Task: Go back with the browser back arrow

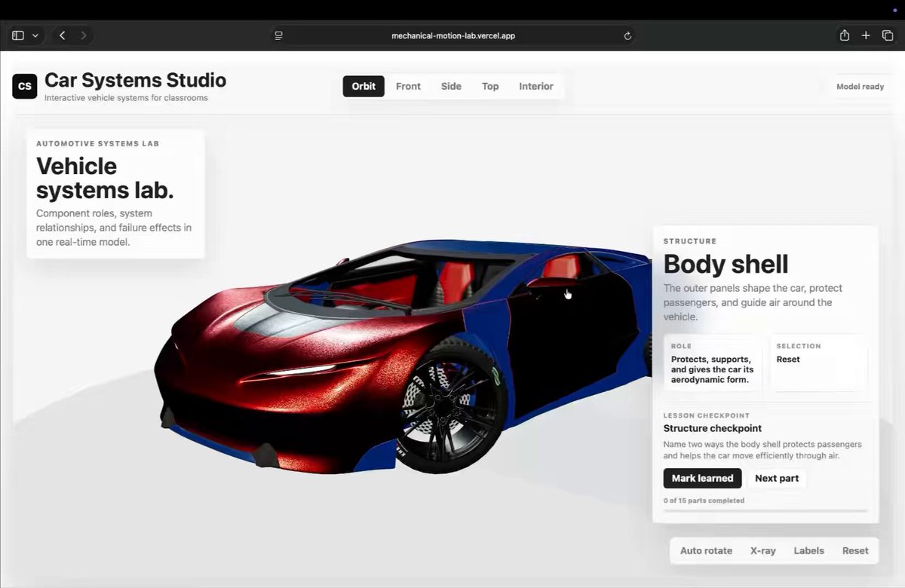Action: coord(63,35)
